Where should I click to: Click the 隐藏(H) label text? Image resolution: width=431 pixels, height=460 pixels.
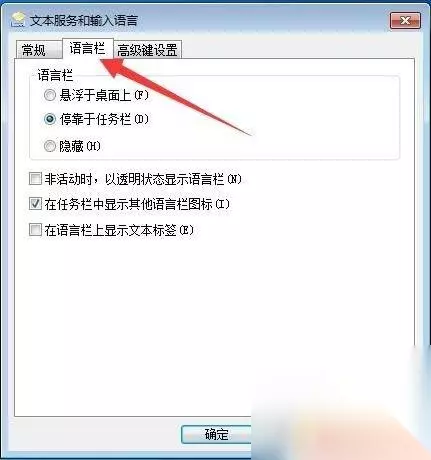click(80, 146)
